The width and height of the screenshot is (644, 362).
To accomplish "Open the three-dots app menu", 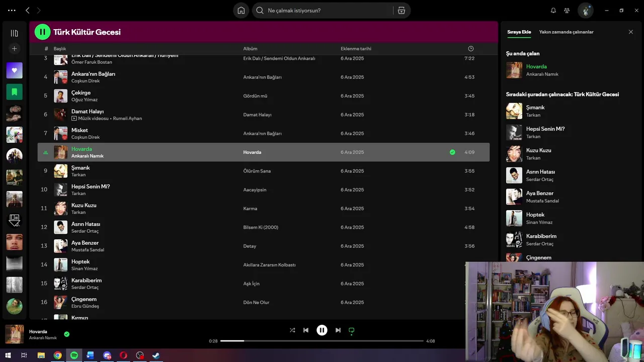I will [x=12, y=10].
